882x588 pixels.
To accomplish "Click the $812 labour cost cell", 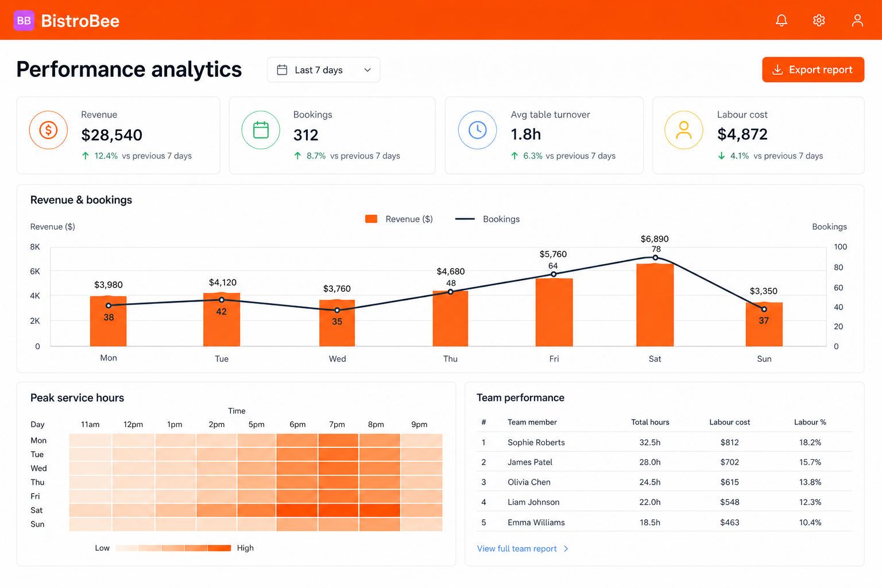I will point(730,442).
